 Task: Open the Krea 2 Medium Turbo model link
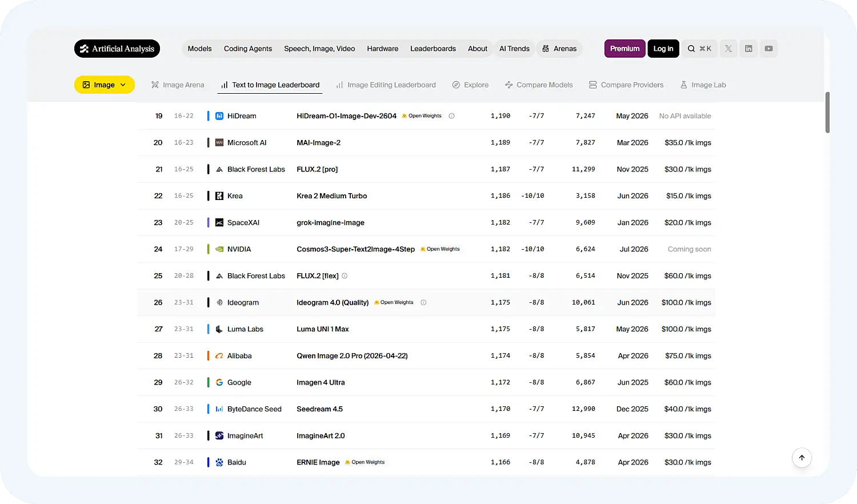[332, 196]
